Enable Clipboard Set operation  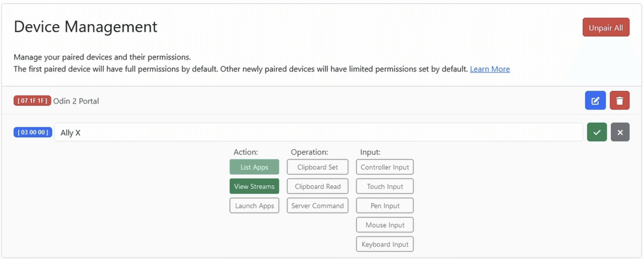317,167
